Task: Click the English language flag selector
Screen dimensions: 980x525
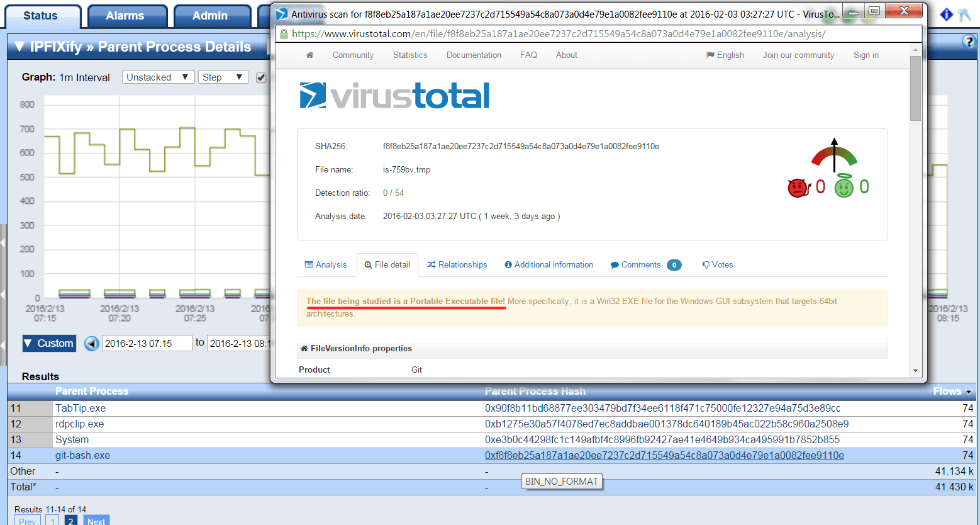Action: click(725, 55)
